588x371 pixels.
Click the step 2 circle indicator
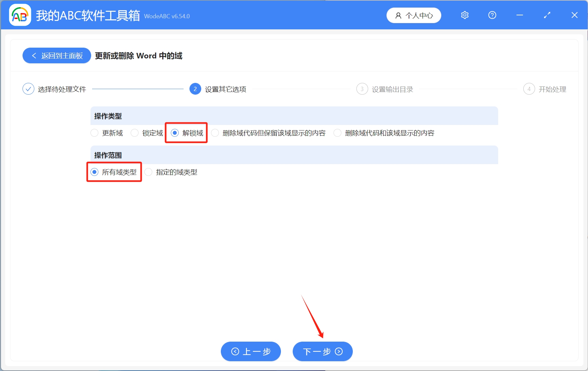click(195, 89)
